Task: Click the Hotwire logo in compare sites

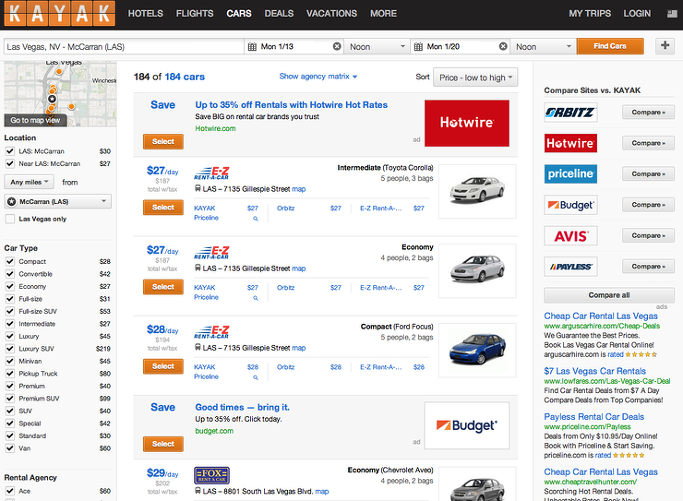Action: click(x=570, y=143)
